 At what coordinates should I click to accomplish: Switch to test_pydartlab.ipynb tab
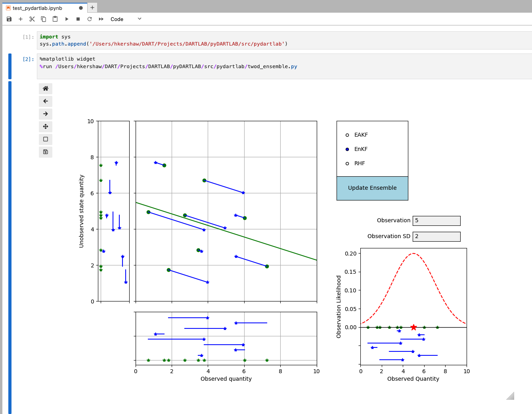pos(37,8)
